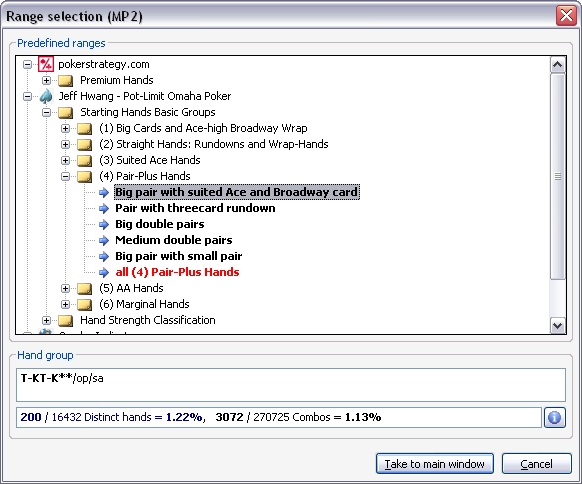Click folder icon for (5) AA Hands
The height and width of the screenshot is (484, 582).
85,288
